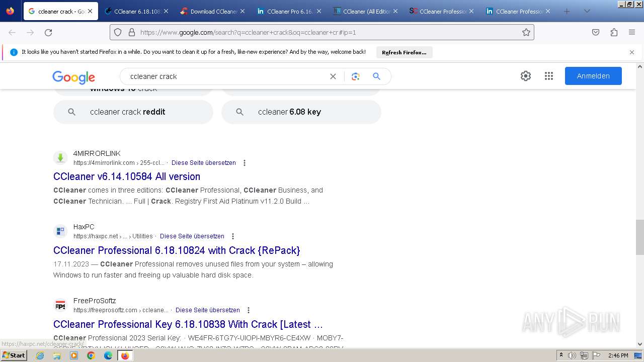This screenshot has width=644, height=362.
Task: Open the Google apps grid
Action: pyautogui.click(x=549, y=76)
